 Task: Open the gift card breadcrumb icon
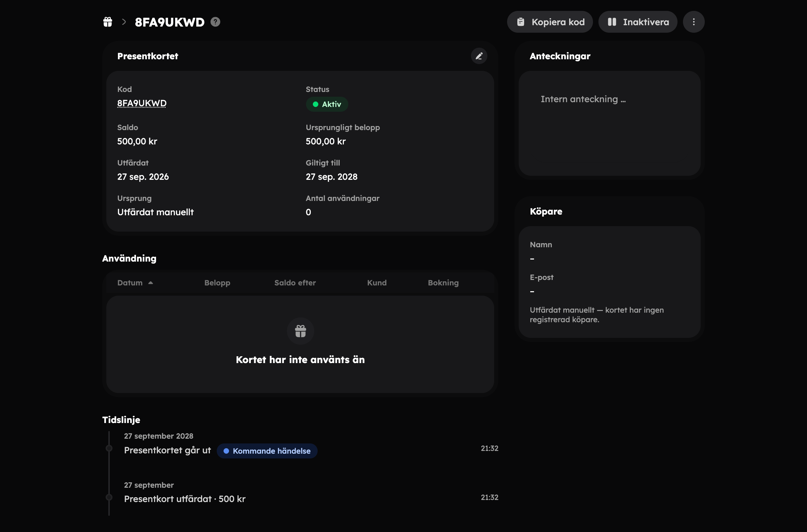point(108,22)
